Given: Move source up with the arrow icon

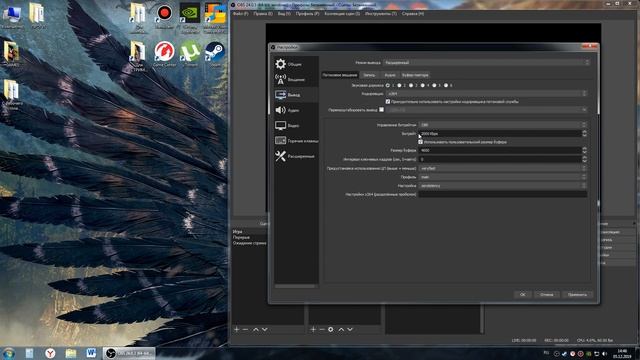Looking at the screenshot, I should [341, 329].
